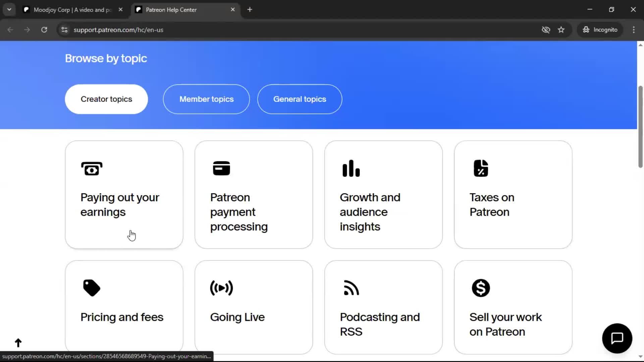Screen dimensions: 644x362
Task: Switch to General topics
Action: pos(300,99)
